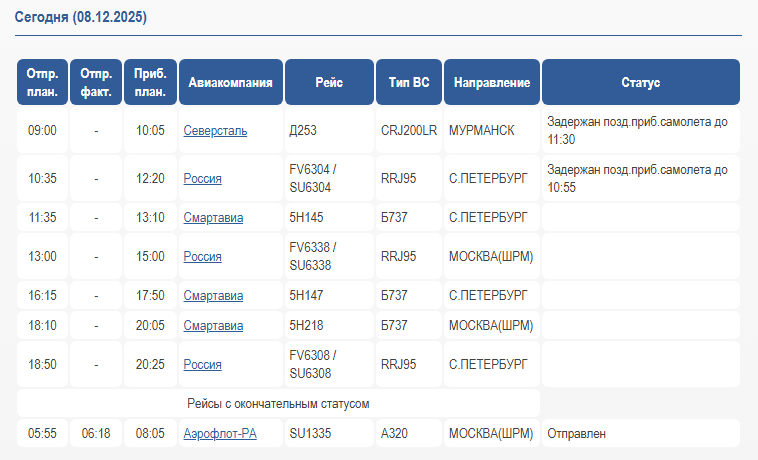Open the Северсталь airline link
This screenshot has width=758, height=460.
click(215, 131)
